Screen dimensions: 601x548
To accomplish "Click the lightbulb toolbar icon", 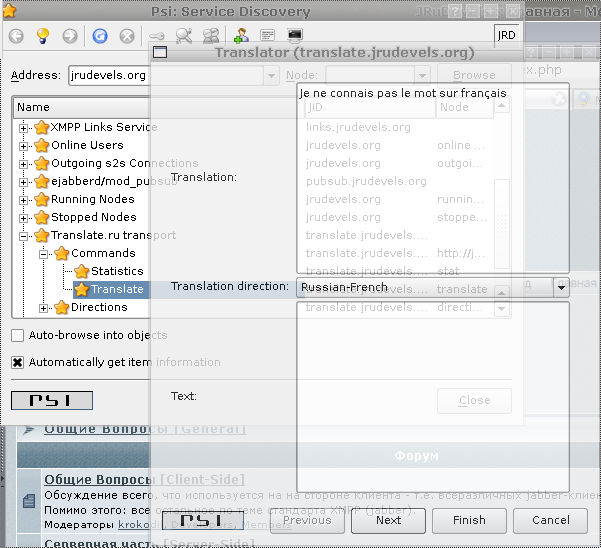I will (43, 36).
